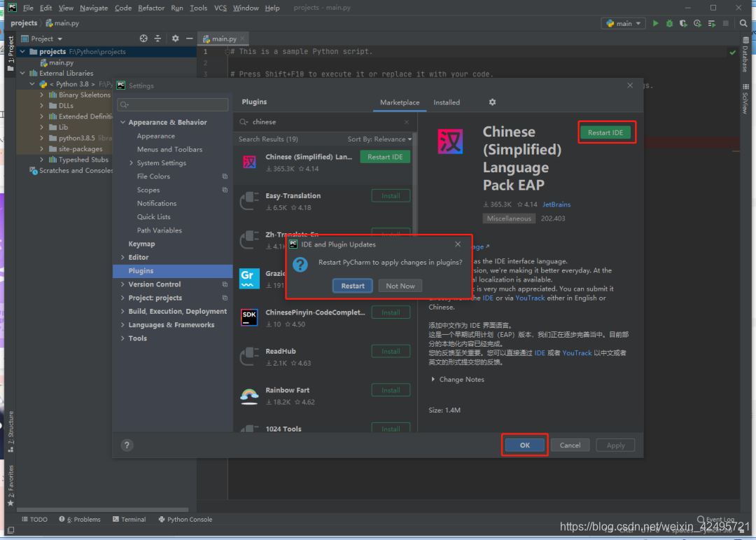The width and height of the screenshot is (756, 540).
Task: Close the main.py editor tab
Action: [x=242, y=39]
